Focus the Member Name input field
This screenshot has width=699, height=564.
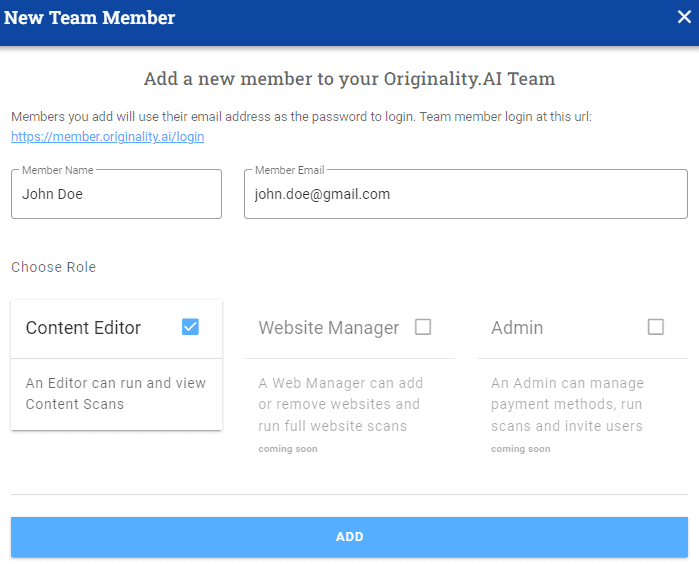pos(116,194)
